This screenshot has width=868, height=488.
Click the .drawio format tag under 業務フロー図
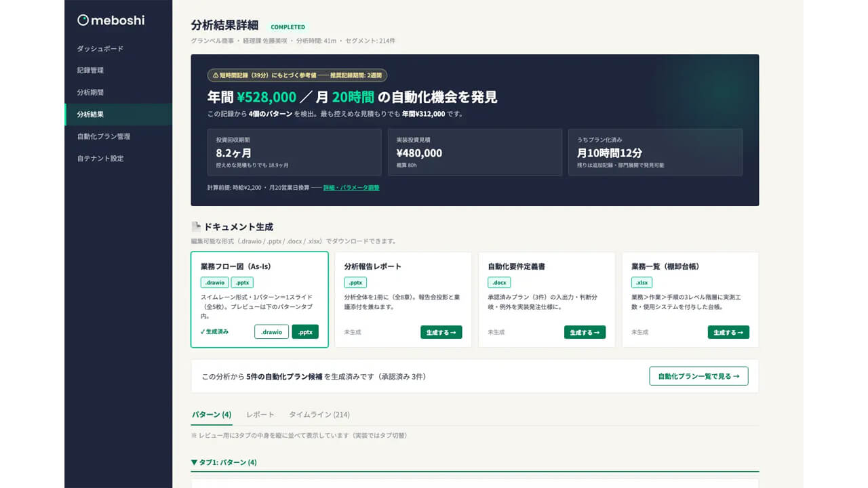(x=214, y=283)
